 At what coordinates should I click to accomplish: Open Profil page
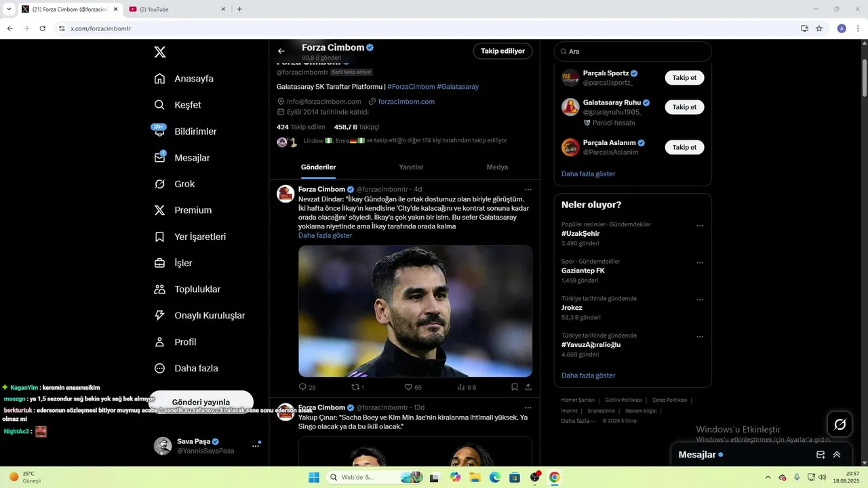pyautogui.click(x=176, y=342)
